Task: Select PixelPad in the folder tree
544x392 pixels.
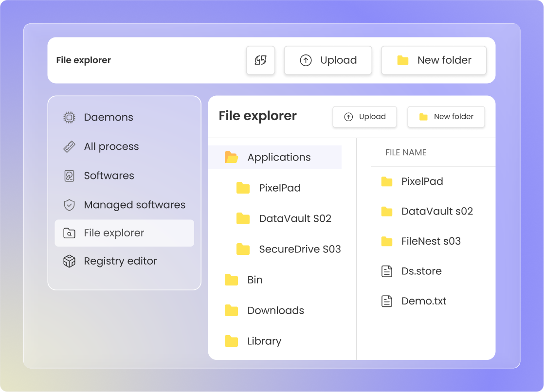Action: (x=279, y=188)
